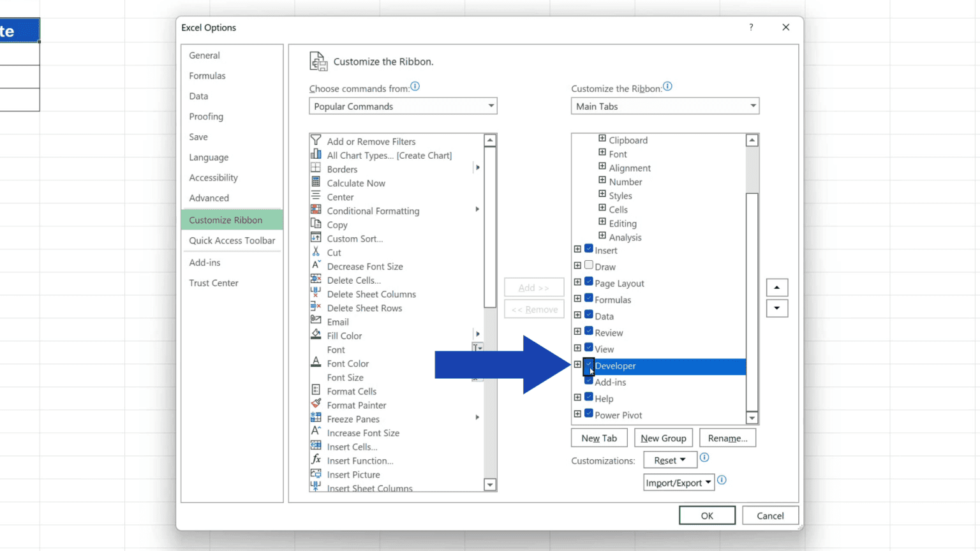Click the Delete Sheet Rows icon
Image resolution: width=980 pixels, height=551 pixels.
click(316, 307)
